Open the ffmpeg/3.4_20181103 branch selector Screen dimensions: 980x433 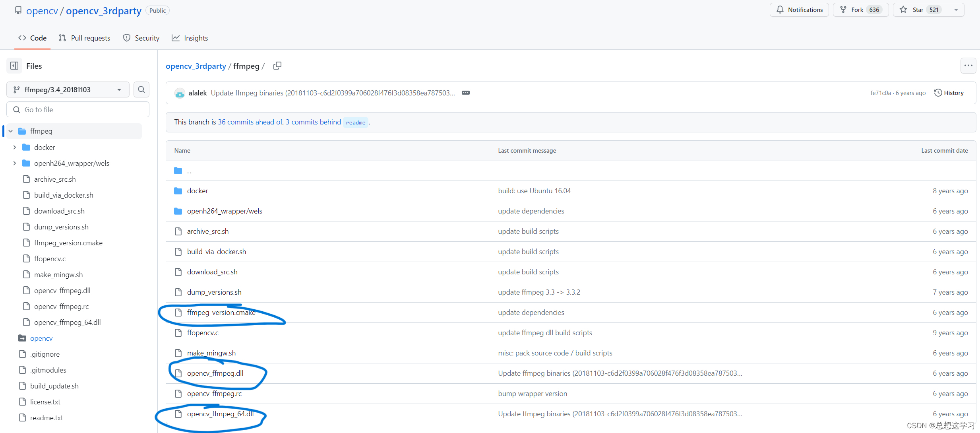coord(68,89)
